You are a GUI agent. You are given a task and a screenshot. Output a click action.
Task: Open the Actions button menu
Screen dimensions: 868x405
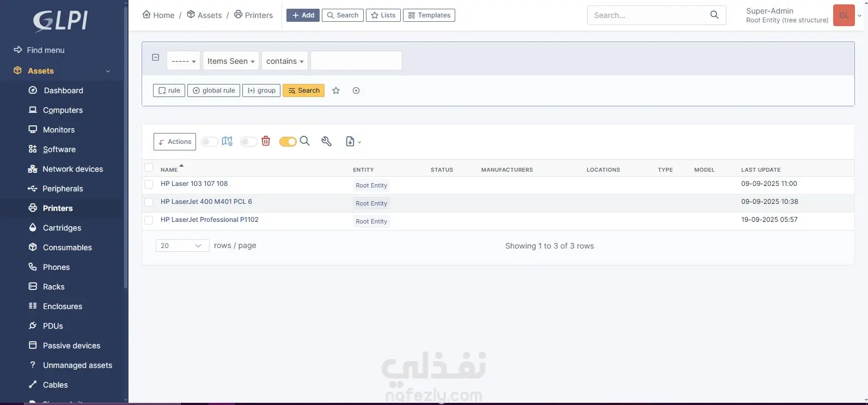tap(175, 142)
